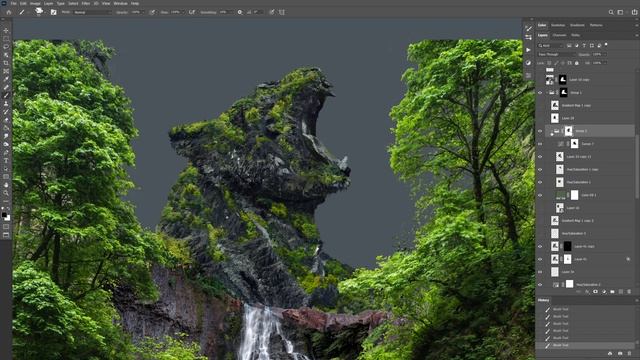
Task: Switch to the Patterns tab
Action: (x=596, y=25)
